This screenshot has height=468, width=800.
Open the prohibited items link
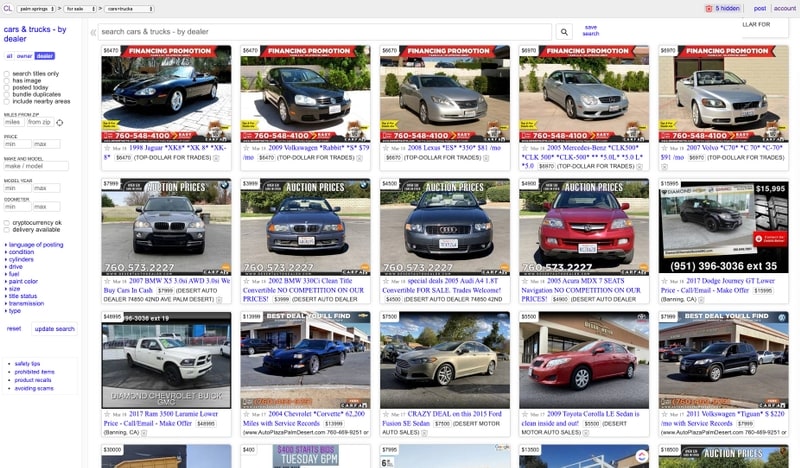pyautogui.click(x=34, y=372)
